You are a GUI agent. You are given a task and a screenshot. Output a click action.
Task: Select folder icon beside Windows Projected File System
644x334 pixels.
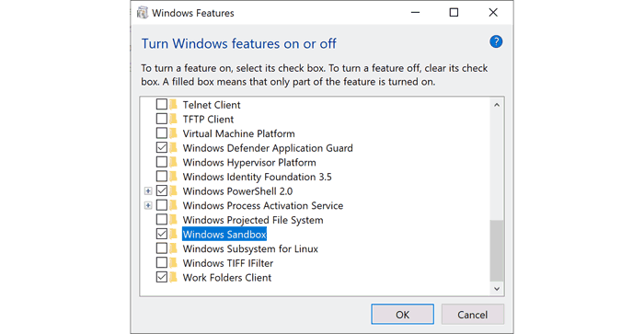[x=173, y=219]
